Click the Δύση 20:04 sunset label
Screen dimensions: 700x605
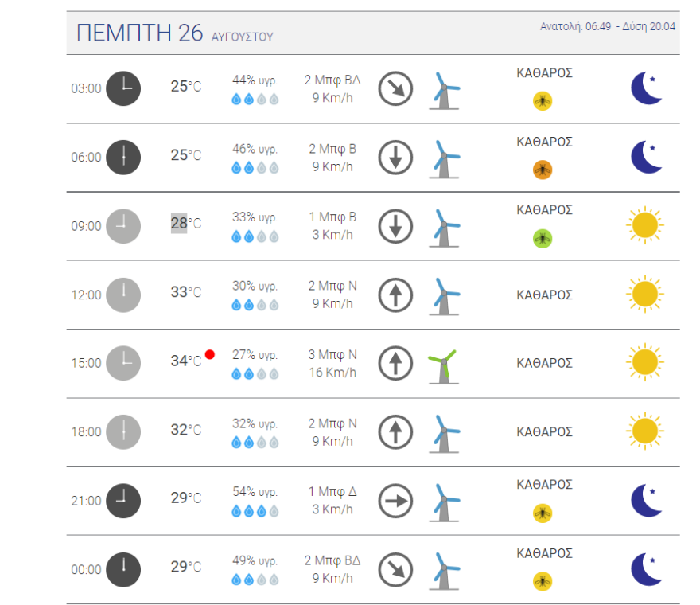[648, 25]
